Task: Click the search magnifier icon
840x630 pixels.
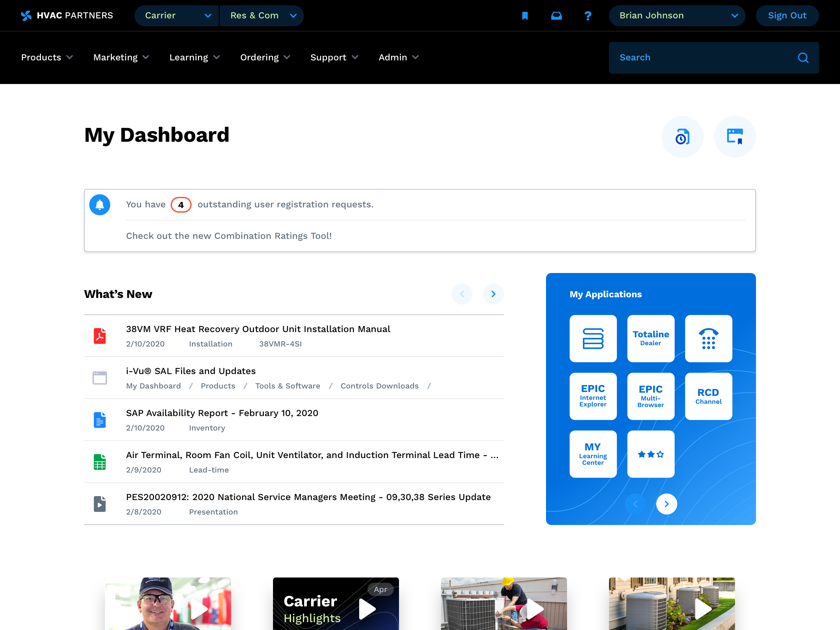Action: 803,58
